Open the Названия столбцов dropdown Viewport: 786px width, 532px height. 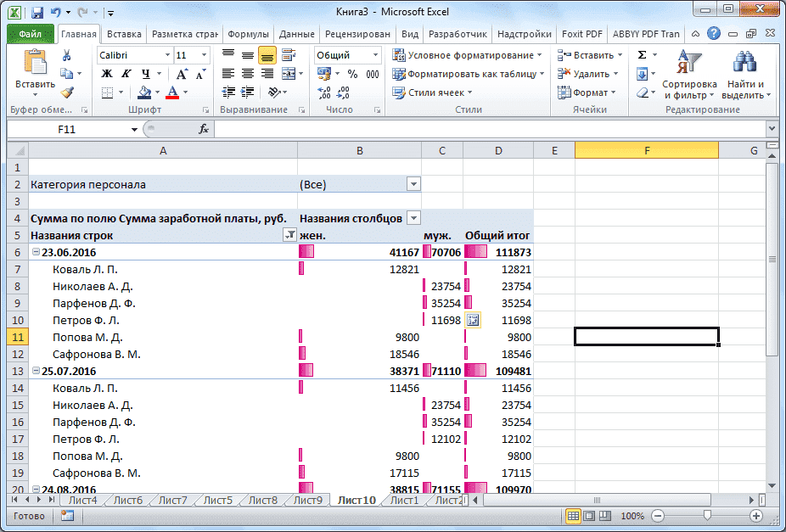coord(413,218)
